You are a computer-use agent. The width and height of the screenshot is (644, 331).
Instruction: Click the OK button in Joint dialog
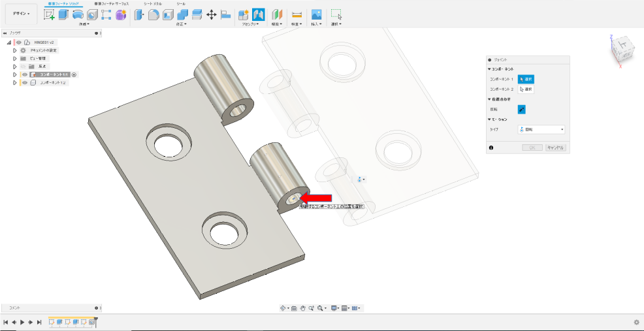coord(533,148)
